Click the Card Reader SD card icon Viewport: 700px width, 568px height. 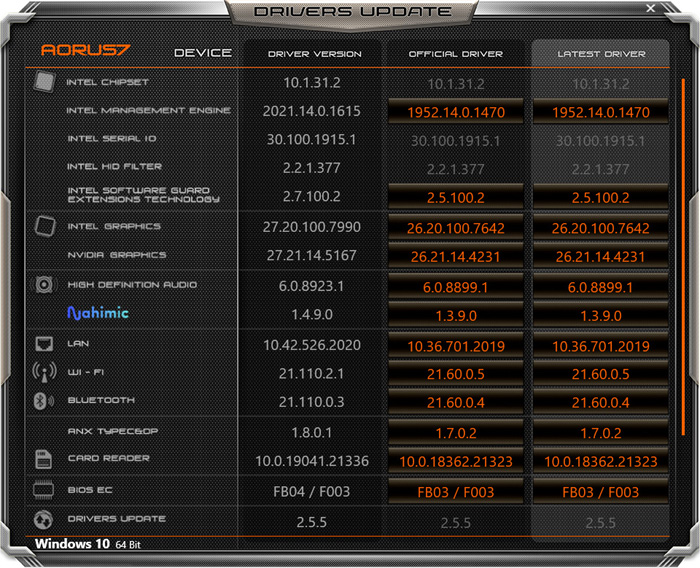tap(43, 459)
